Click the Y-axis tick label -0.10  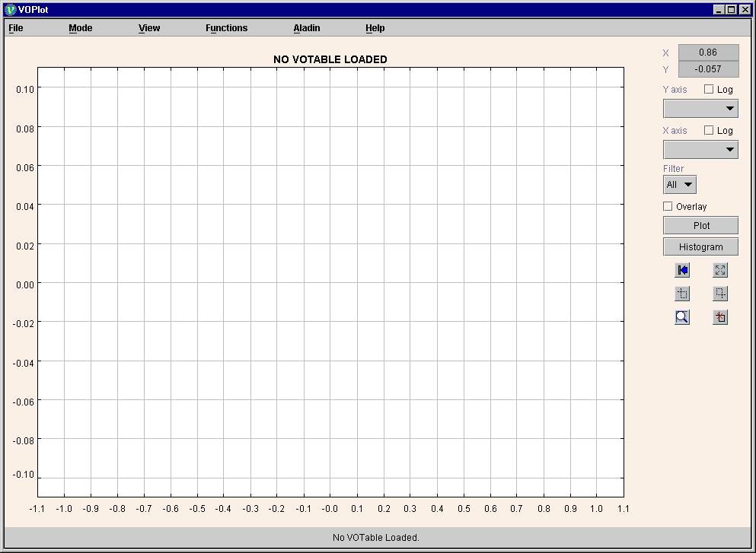coord(24,475)
